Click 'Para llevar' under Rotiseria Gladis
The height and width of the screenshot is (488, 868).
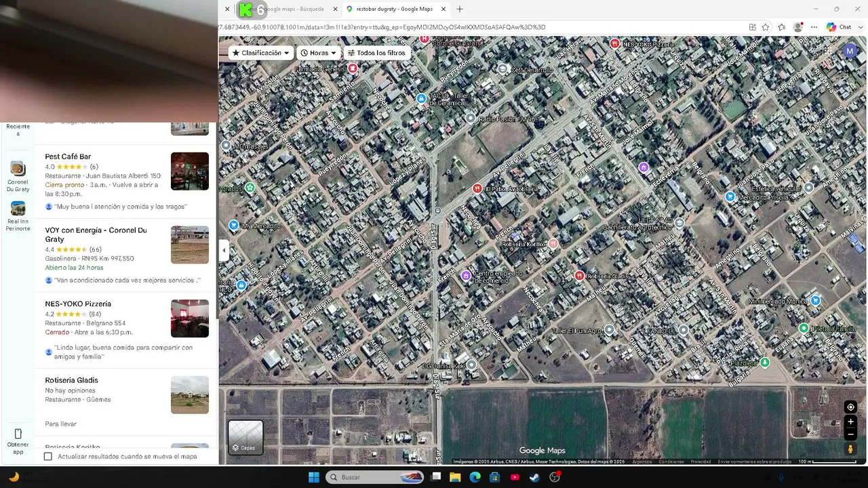61,424
